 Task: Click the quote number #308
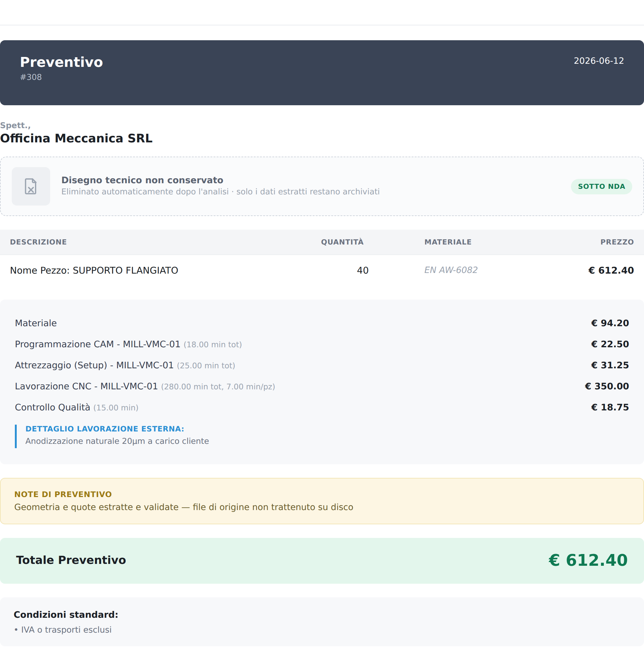pos(31,77)
